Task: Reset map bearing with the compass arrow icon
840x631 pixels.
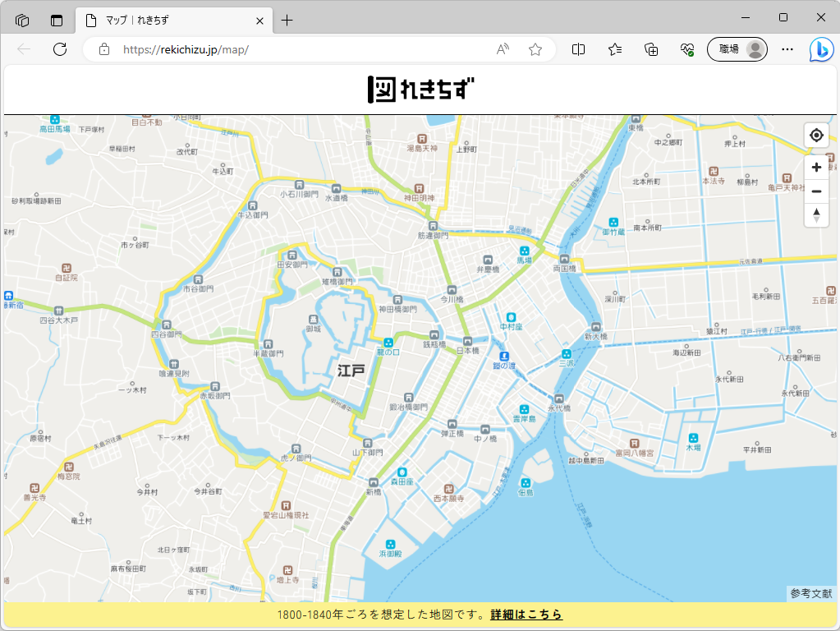Action: (815, 215)
